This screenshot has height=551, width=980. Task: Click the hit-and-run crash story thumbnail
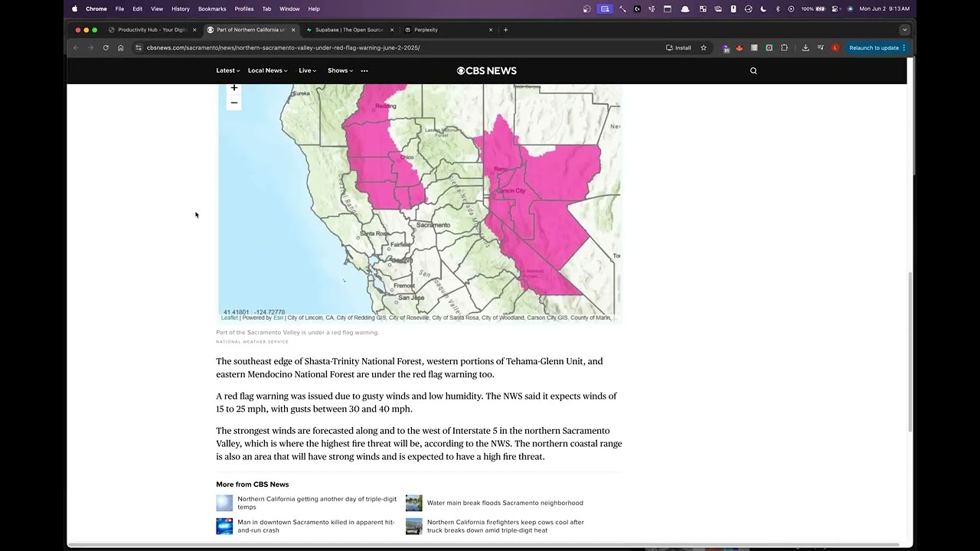(x=224, y=526)
